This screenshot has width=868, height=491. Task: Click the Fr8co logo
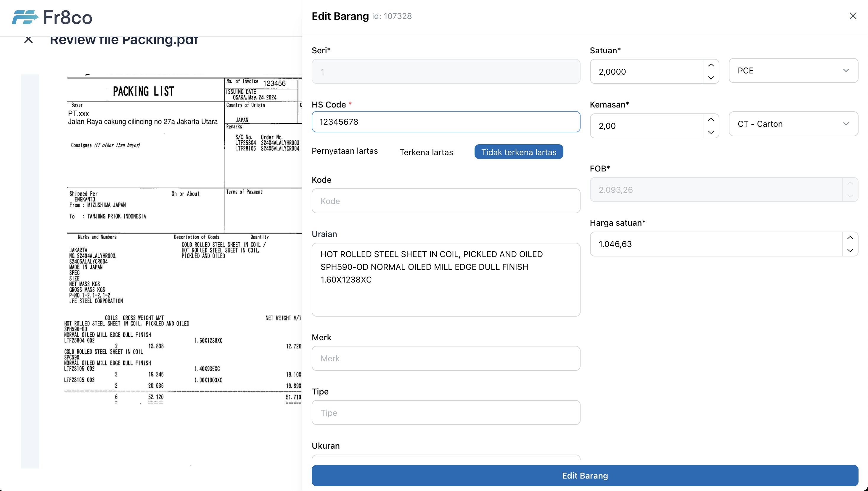[x=52, y=17]
